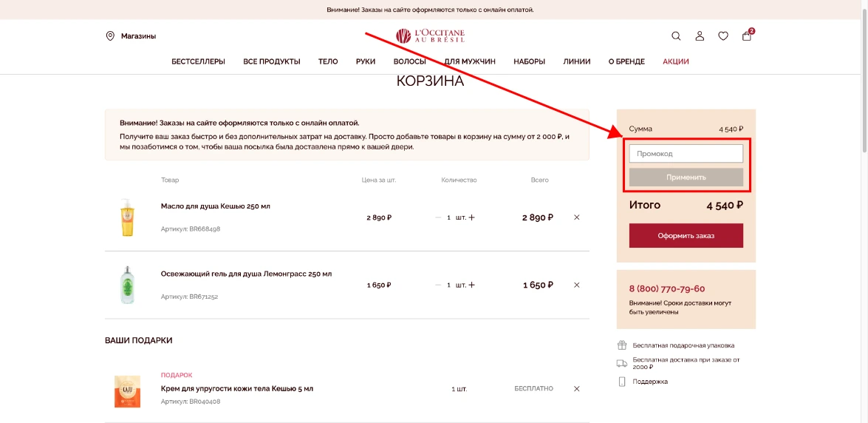Click the Кешью shower oil bottle thumbnail

[x=127, y=217]
